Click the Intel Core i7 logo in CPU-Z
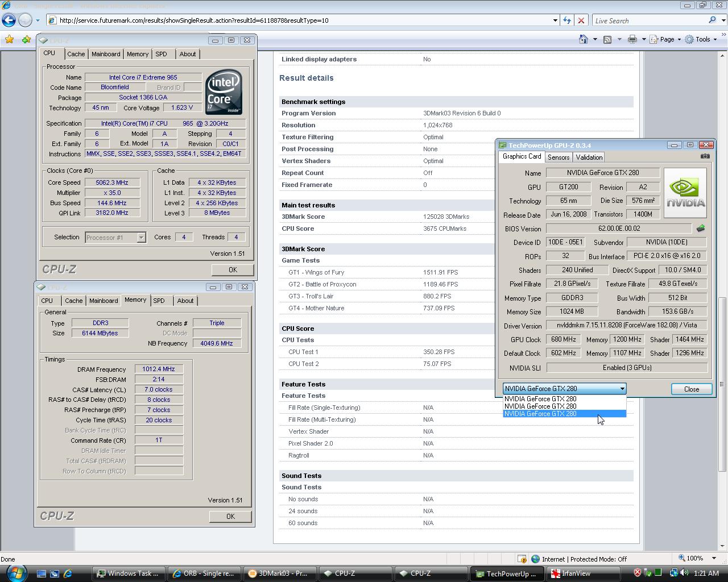Image resolution: width=728 pixels, height=582 pixels. (224, 92)
